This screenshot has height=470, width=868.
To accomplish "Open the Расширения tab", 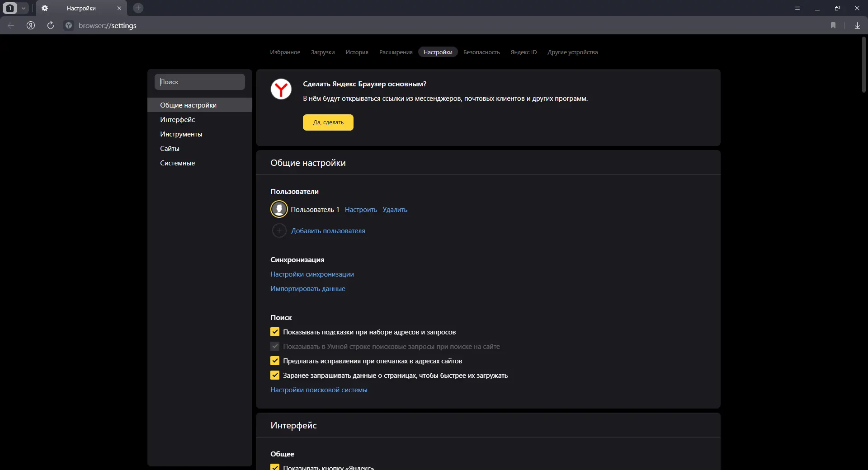I will [396, 52].
